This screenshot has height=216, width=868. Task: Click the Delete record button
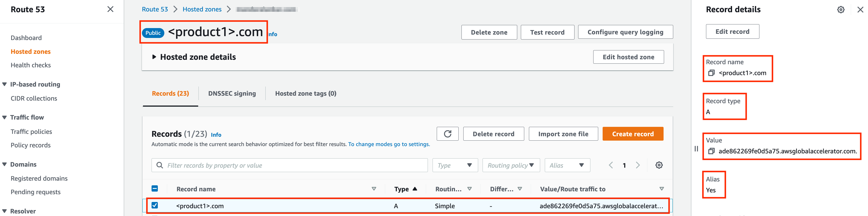493,134
